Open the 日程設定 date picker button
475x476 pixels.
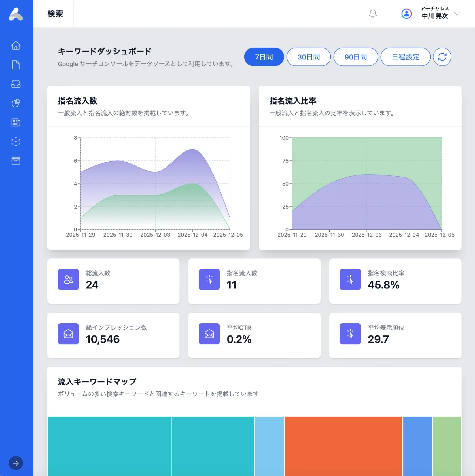point(405,57)
